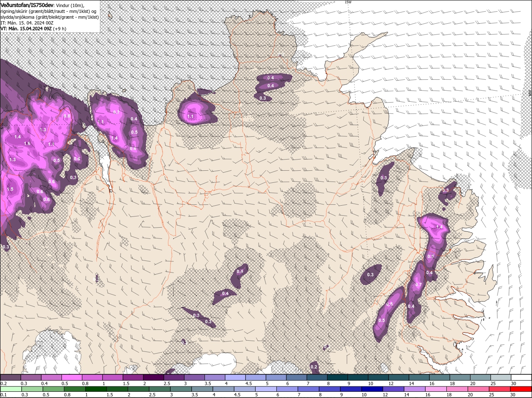Select lavender 4–4.5 snow legend swatch
The width and height of the screenshot is (532, 398).
(235, 378)
